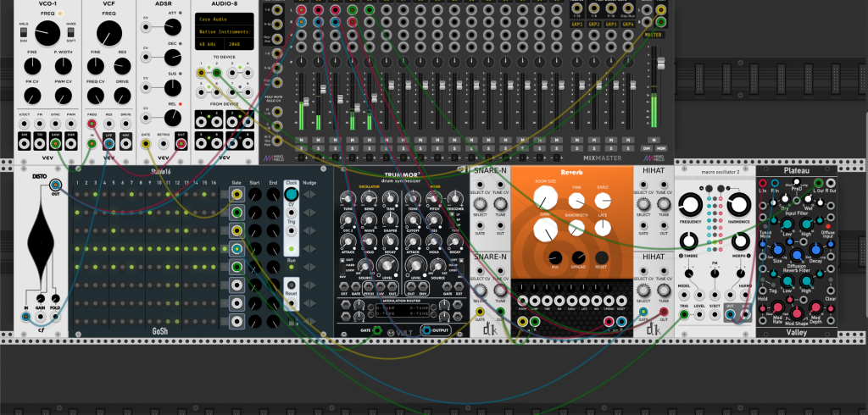Screen dimensions: 868x415
Task: Mute the first MixMaster channel
Action: pyautogui.click(x=301, y=140)
